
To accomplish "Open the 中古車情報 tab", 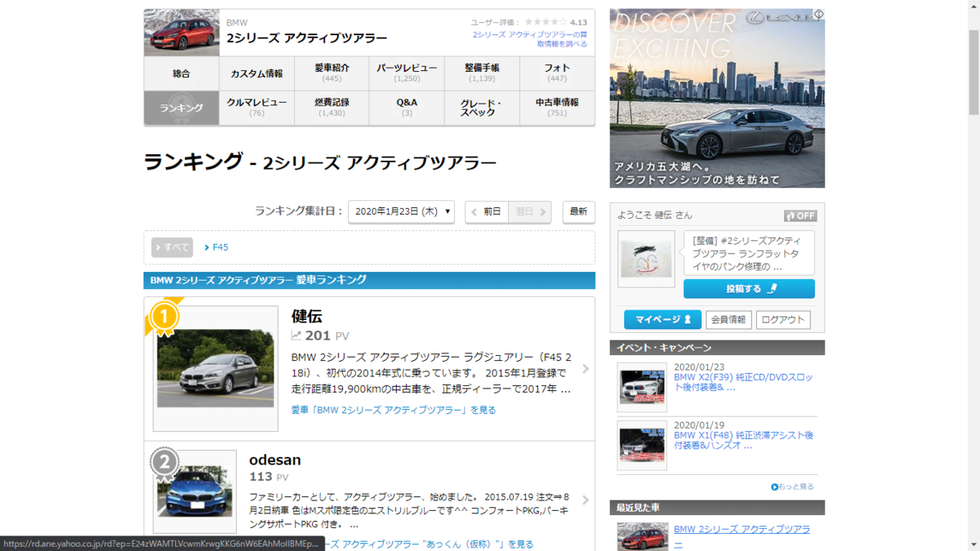I will point(557,108).
